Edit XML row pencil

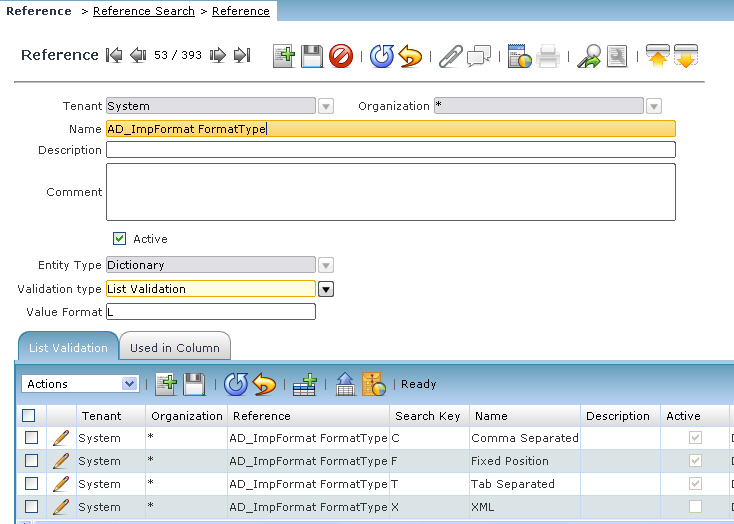click(x=61, y=507)
